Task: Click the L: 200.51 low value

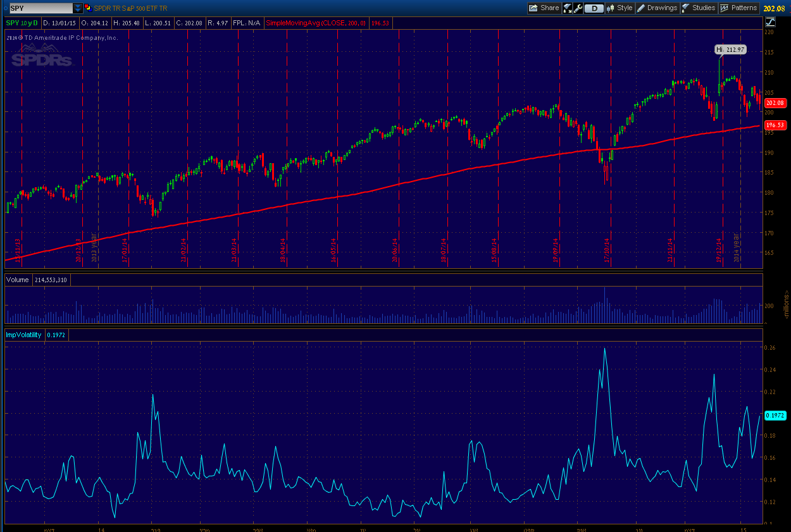Action: tap(158, 23)
